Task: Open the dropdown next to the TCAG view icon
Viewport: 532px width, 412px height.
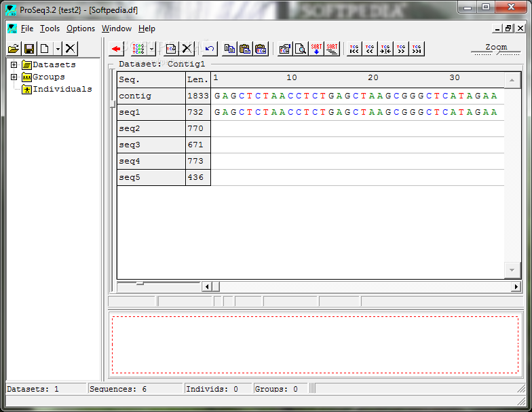Action: [x=152, y=49]
